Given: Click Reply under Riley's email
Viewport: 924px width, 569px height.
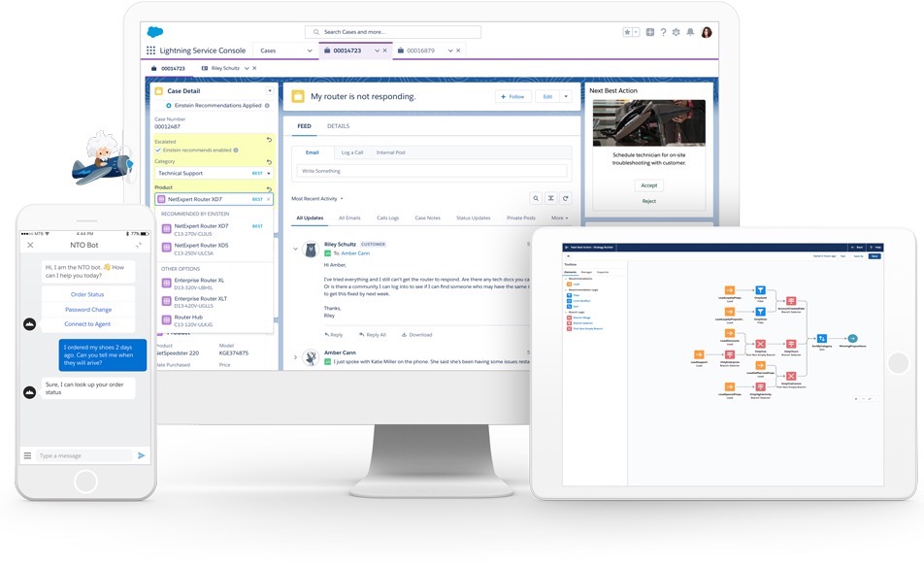Looking at the screenshot, I should tap(334, 335).
